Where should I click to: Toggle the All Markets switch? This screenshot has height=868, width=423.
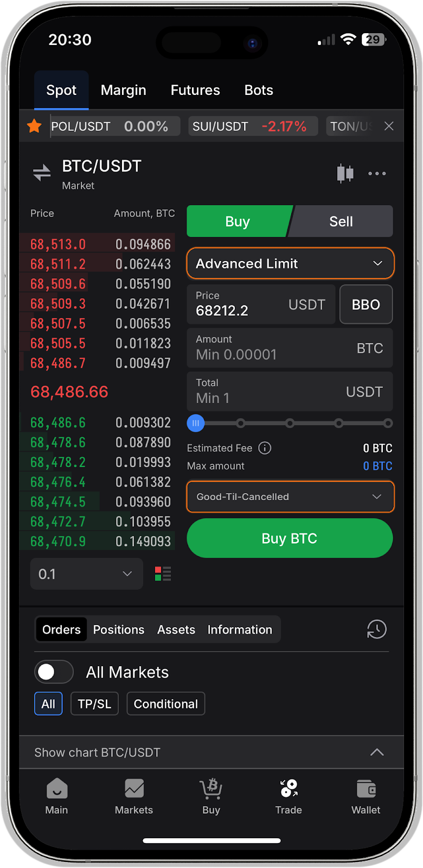coord(54,672)
